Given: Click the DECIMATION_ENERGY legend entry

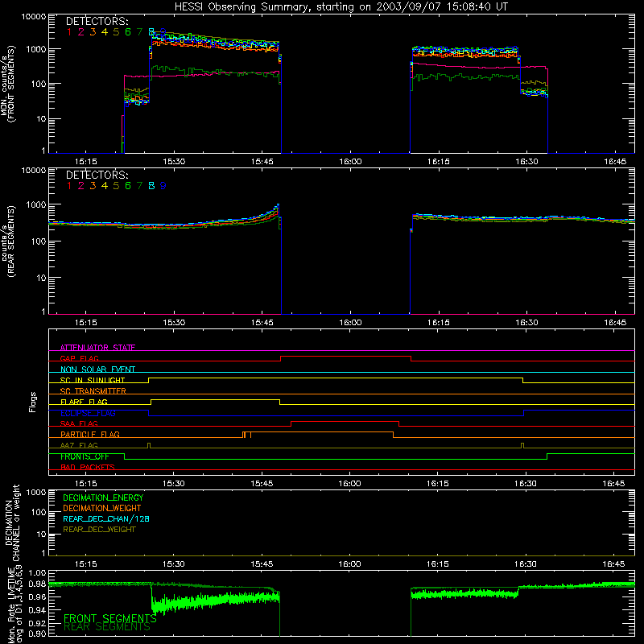Looking at the screenshot, I should tap(103, 497).
